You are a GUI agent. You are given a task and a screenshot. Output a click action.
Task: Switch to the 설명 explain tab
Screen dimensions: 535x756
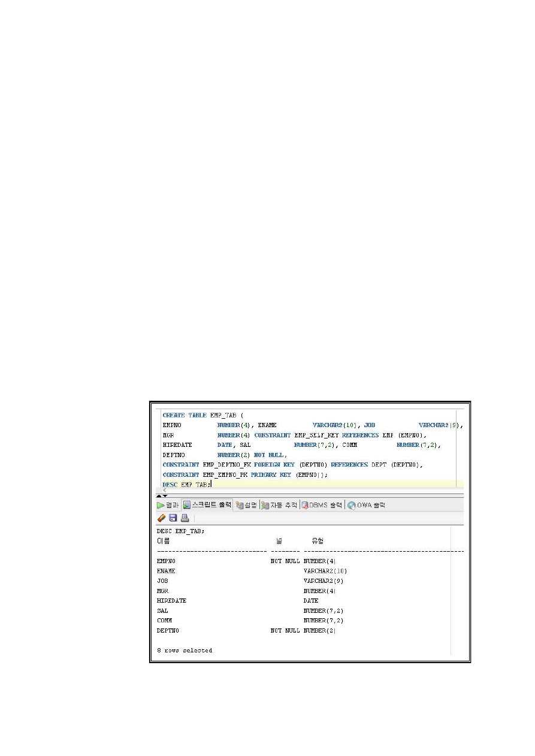click(x=246, y=505)
